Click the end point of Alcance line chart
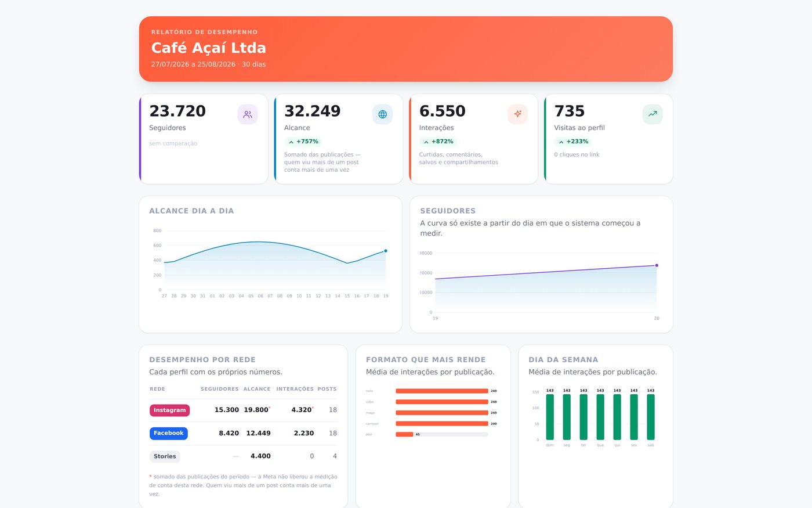This screenshot has width=812, height=508. (x=386, y=251)
